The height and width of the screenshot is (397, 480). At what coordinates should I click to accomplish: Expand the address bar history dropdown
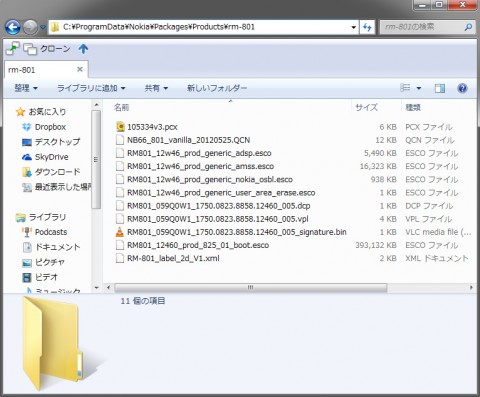click(354, 27)
